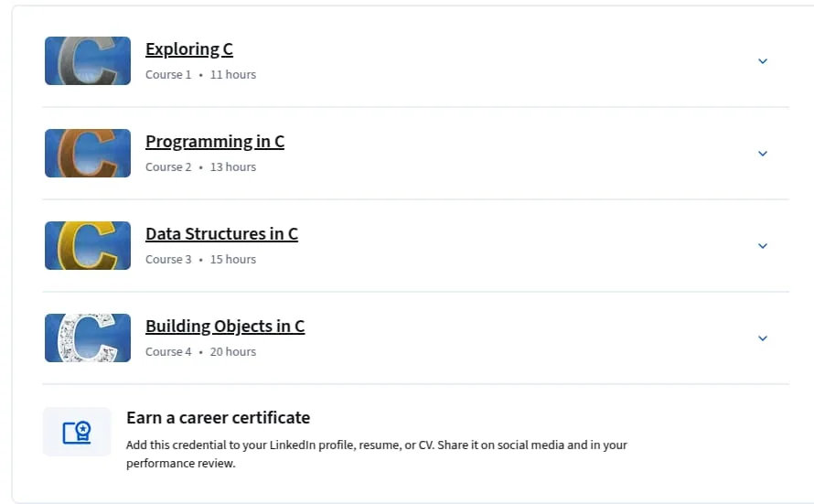Click the Earn a career certificate heading
Viewport: 814px width, 504px height.
[218, 418]
